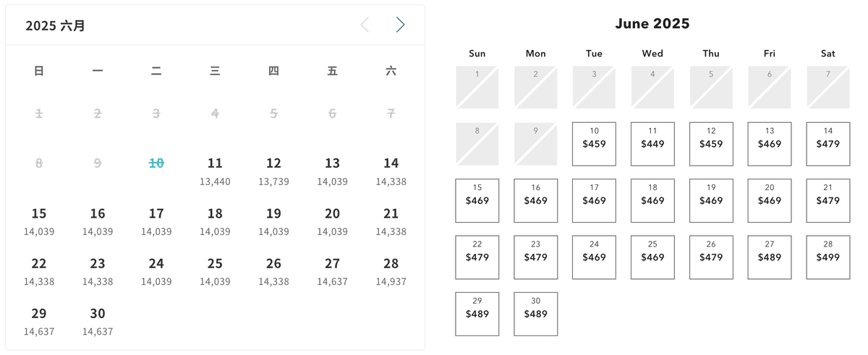Viewport: 868px width, 355px height.
Task: Pick June 15 box priced $469
Action: (x=477, y=200)
